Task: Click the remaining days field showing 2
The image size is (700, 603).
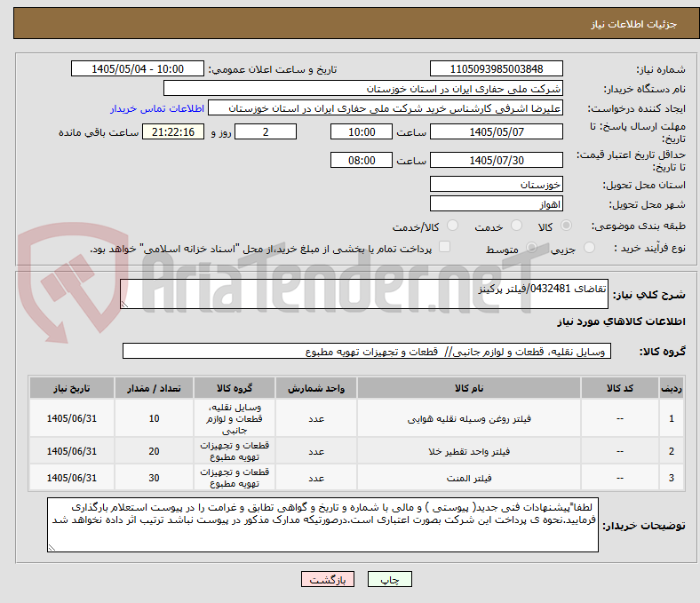Action: point(266,131)
